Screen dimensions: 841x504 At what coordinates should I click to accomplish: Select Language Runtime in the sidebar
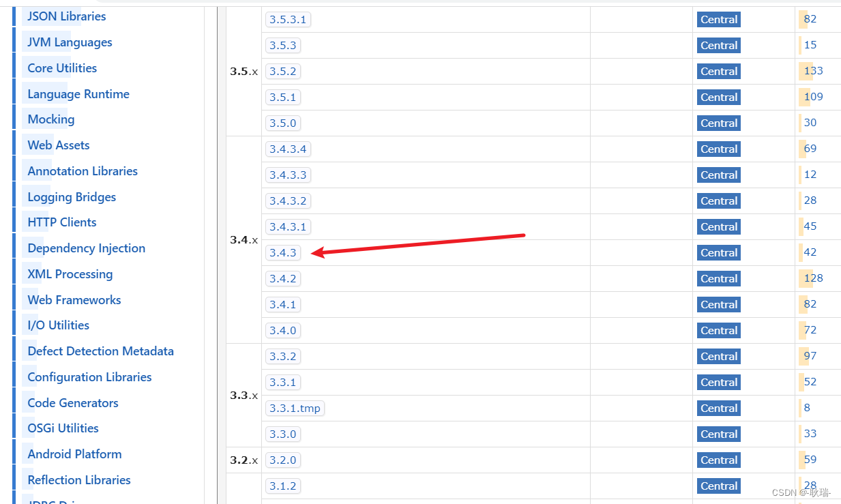78,94
